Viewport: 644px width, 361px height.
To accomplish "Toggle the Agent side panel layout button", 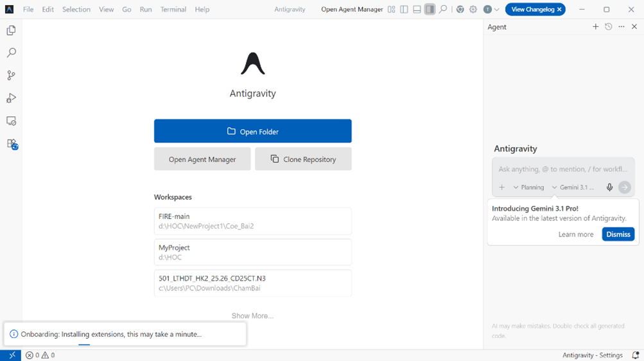I will (430, 10).
